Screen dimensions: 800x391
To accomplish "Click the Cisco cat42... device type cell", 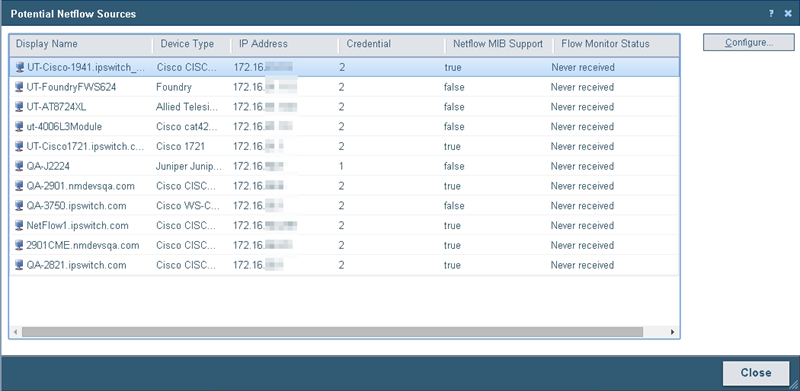I will (186, 127).
